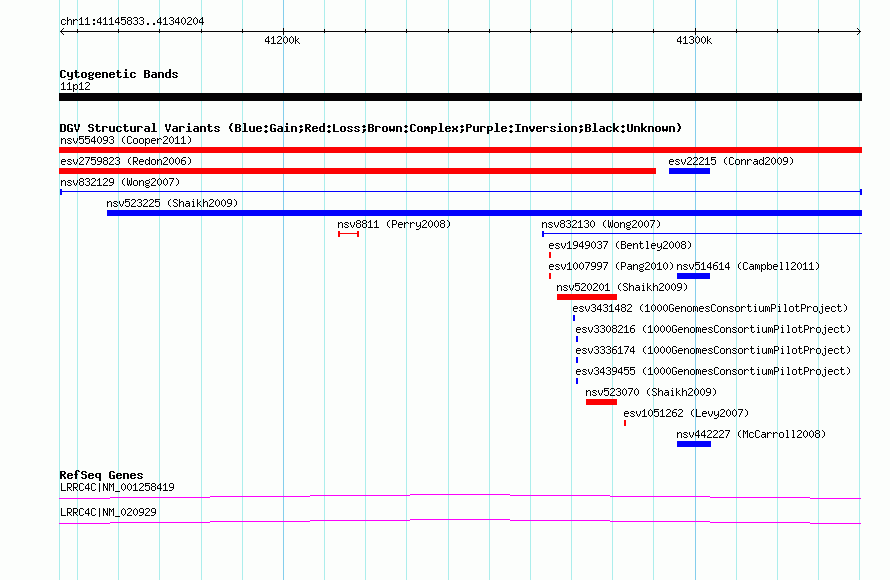Click the nsv832129 (Wong2007) label
The width and height of the screenshot is (890, 580).
[120, 182]
